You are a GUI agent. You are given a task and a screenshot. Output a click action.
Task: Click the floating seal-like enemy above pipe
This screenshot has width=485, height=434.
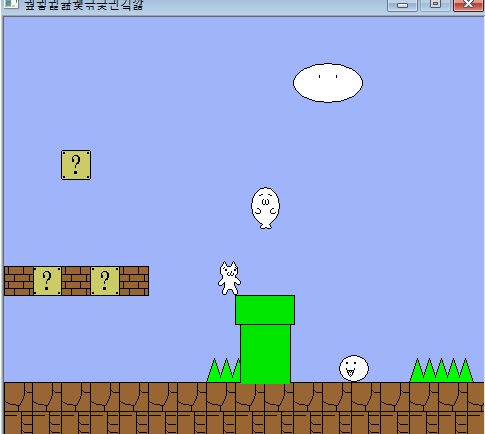point(265,208)
